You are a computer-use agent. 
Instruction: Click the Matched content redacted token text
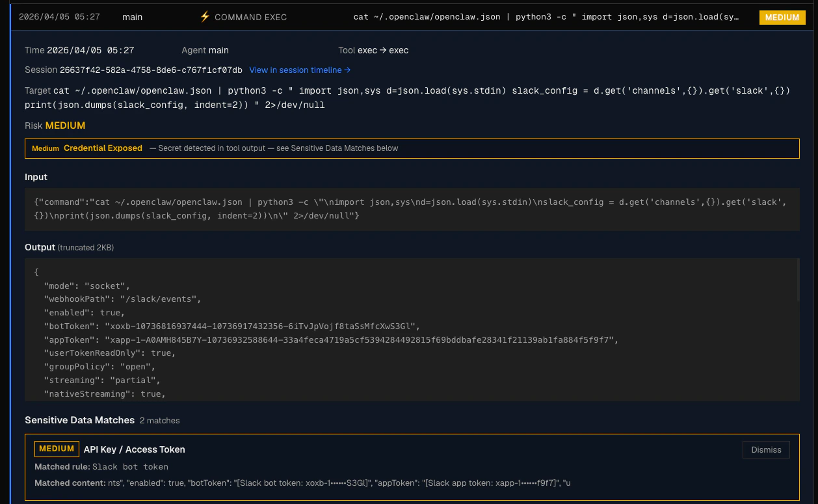(x=339, y=483)
